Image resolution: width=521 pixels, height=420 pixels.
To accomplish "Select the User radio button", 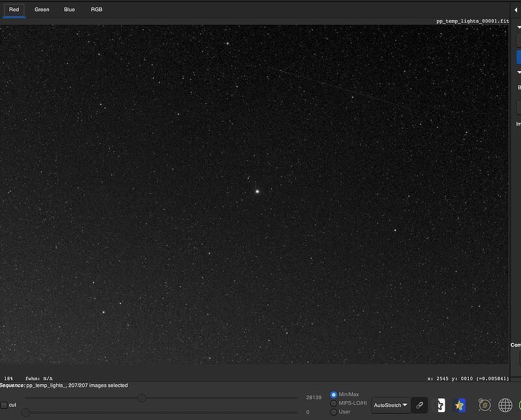I will pos(334,412).
